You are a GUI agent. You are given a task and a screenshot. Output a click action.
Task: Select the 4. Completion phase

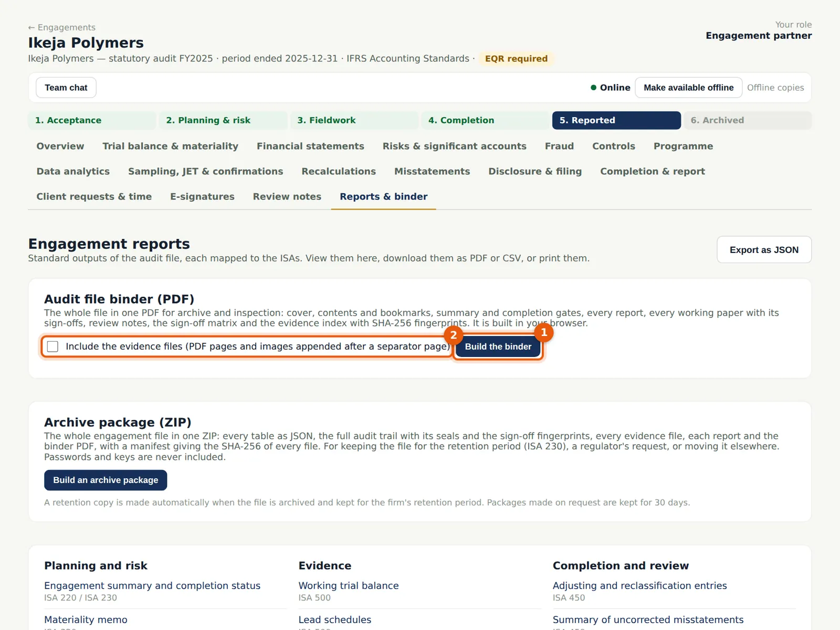pos(485,120)
